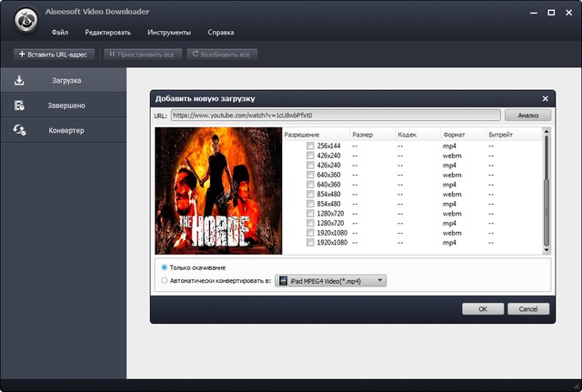The width and height of the screenshot is (582, 392).
Task: Open the Файл menu
Action: point(59,32)
